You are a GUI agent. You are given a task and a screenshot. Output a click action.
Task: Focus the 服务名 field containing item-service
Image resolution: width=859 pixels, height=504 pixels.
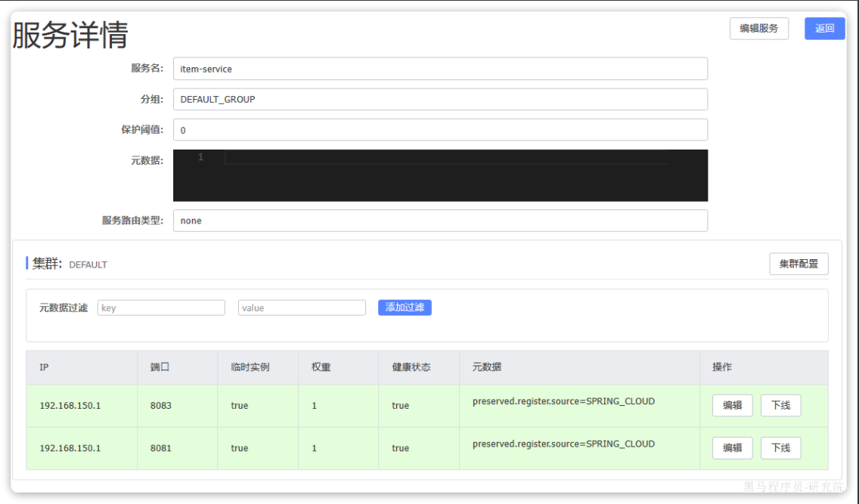click(440, 69)
